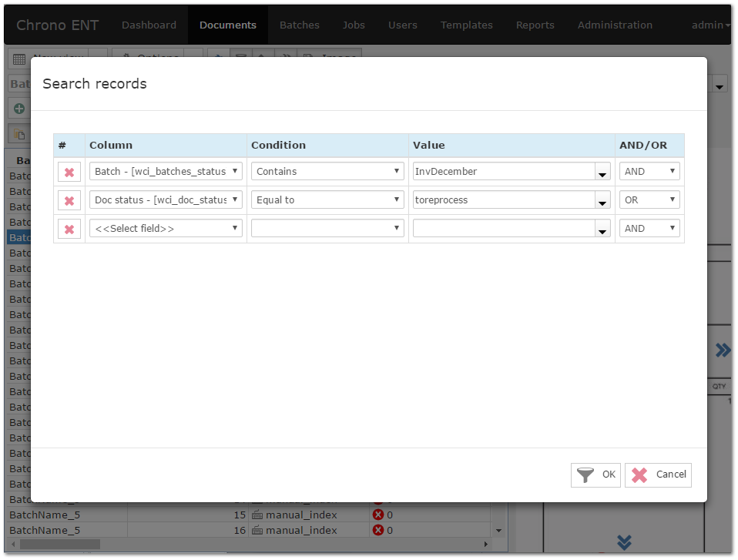The height and width of the screenshot is (560, 738).
Task: Open the <<Select field>> column dropdown
Action: click(x=166, y=228)
